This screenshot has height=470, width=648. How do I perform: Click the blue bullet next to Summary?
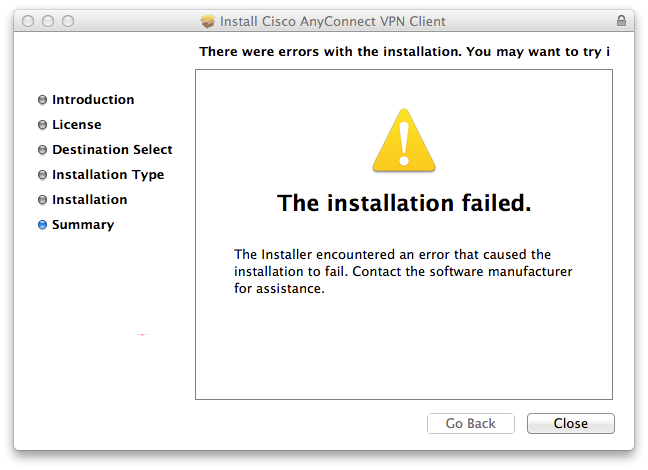point(42,225)
